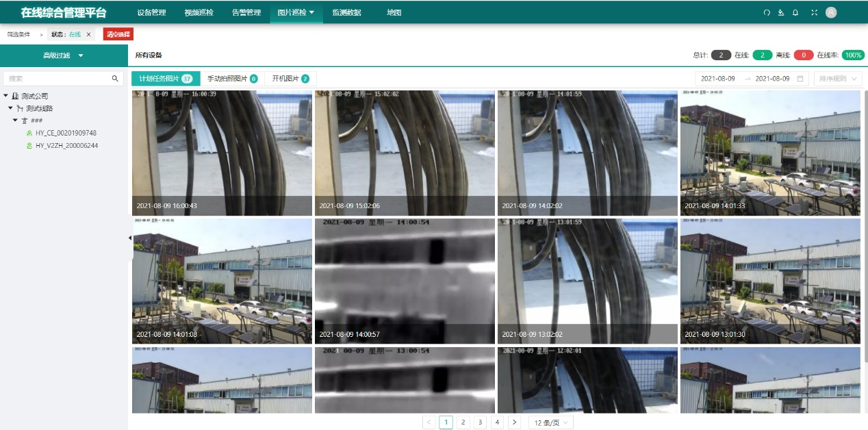Collapse the 测试公司 tree node
868x430 pixels.
click(6, 96)
